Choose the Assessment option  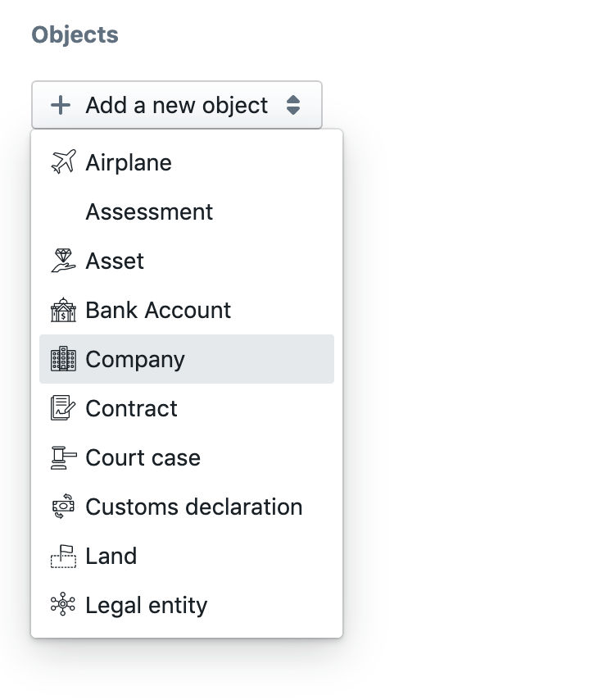coord(187,211)
